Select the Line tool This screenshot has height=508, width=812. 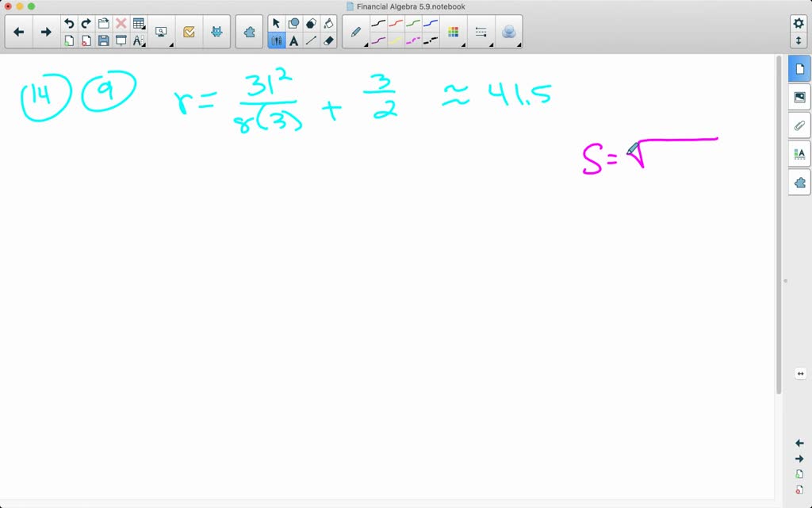coord(311,40)
